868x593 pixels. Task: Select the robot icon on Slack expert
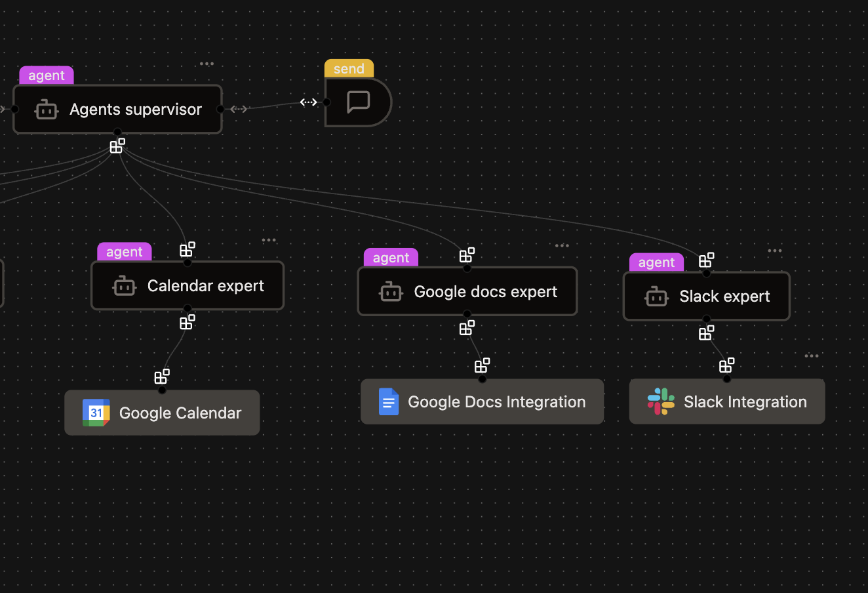tap(656, 296)
